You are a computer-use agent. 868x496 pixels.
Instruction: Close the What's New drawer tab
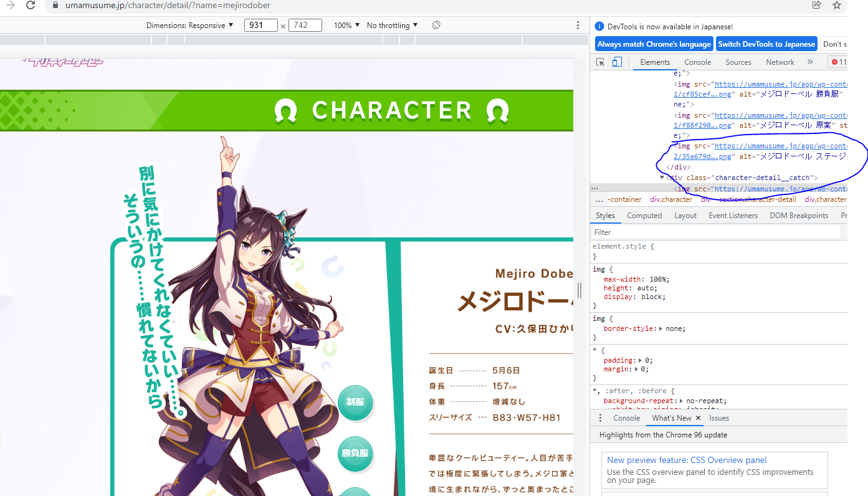[x=698, y=418]
